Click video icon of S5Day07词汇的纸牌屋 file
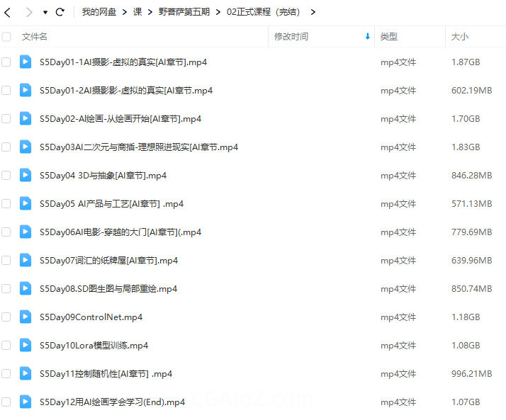Screen dimensions: 506x420 (26, 260)
